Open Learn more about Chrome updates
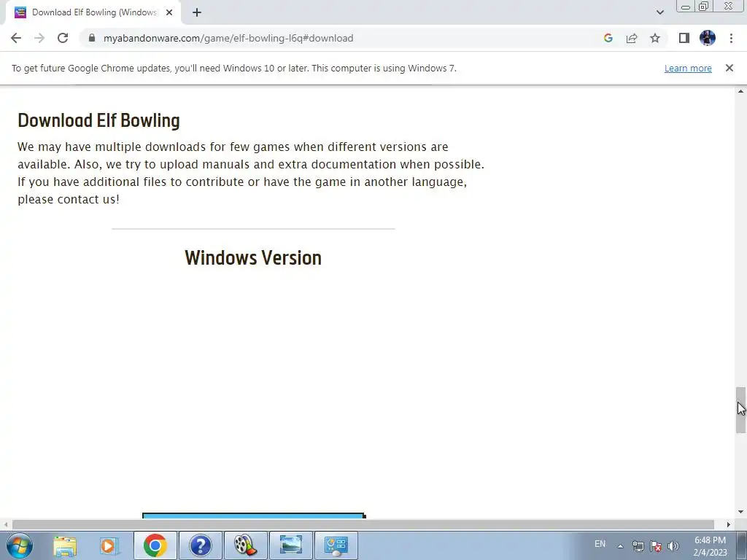 click(688, 68)
